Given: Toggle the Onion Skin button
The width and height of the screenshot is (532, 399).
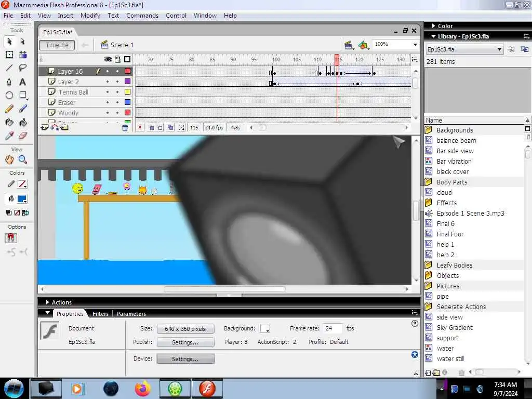Looking at the screenshot, I should coord(151,128).
